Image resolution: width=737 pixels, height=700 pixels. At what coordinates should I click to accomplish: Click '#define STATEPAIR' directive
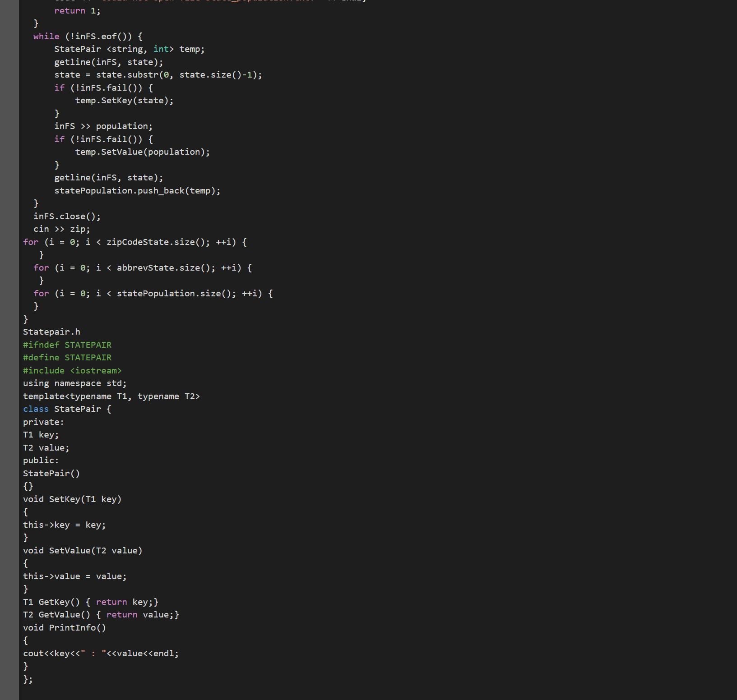coord(67,358)
